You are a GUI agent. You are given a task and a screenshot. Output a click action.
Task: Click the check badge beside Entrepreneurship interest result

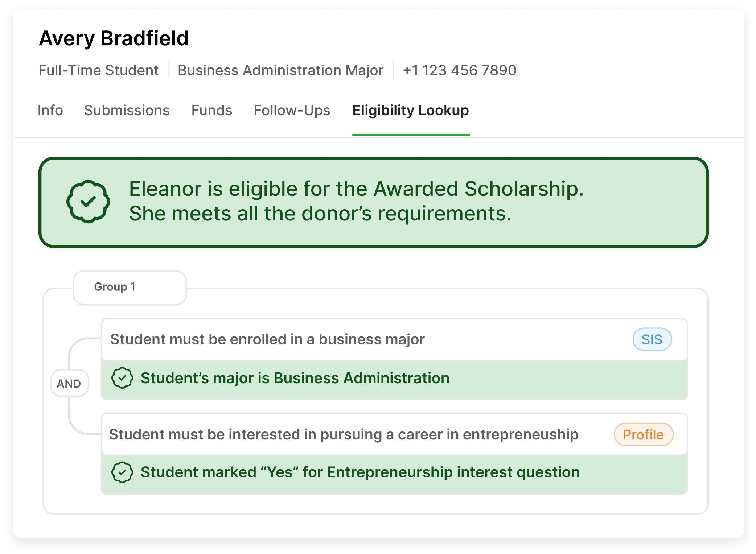(122, 472)
